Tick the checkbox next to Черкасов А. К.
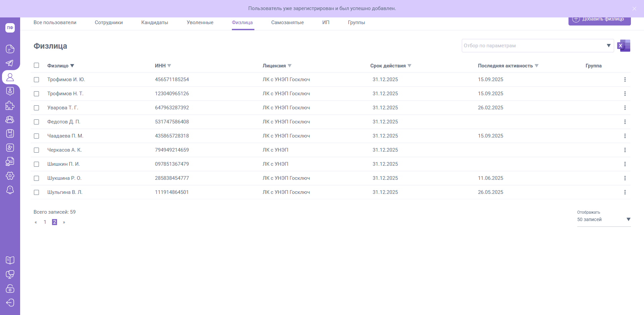 (37, 150)
